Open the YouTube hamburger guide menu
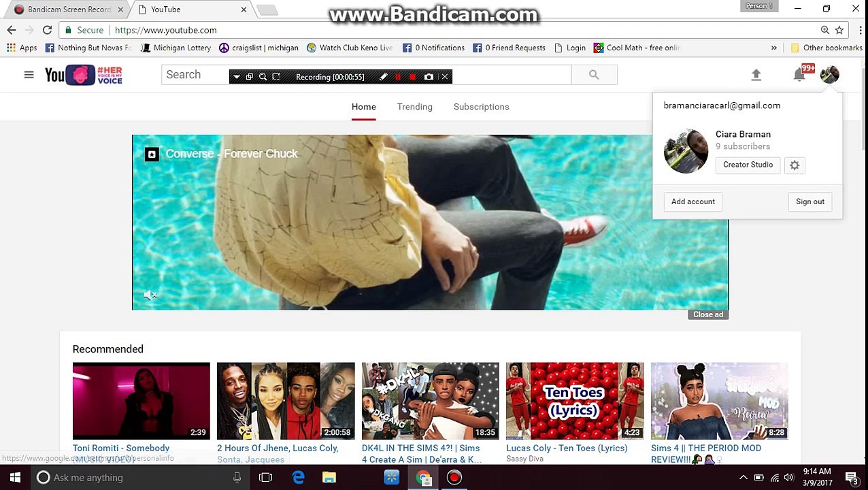This screenshot has width=868, height=490. pos(29,75)
